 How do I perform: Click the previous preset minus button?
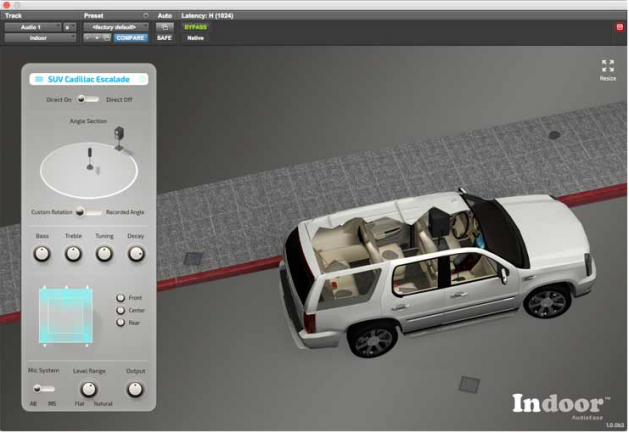coord(88,38)
